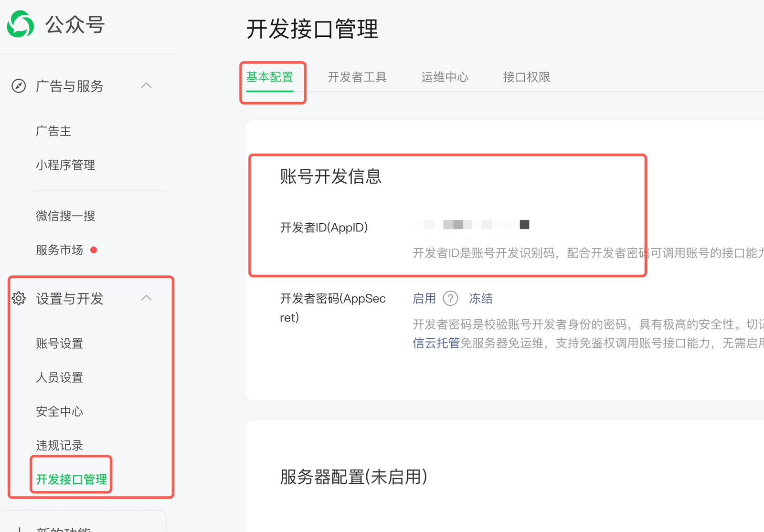Image resolution: width=764 pixels, height=532 pixels.
Task: Click the 冻结 link for AppSecret
Action: coord(480,299)
